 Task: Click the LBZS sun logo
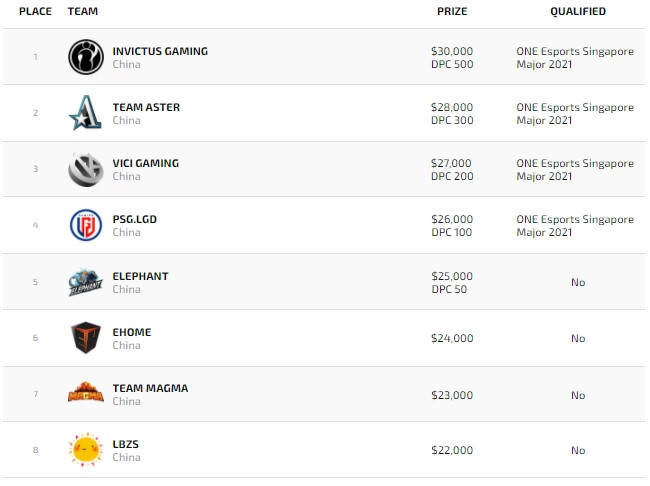click(85, 450)
